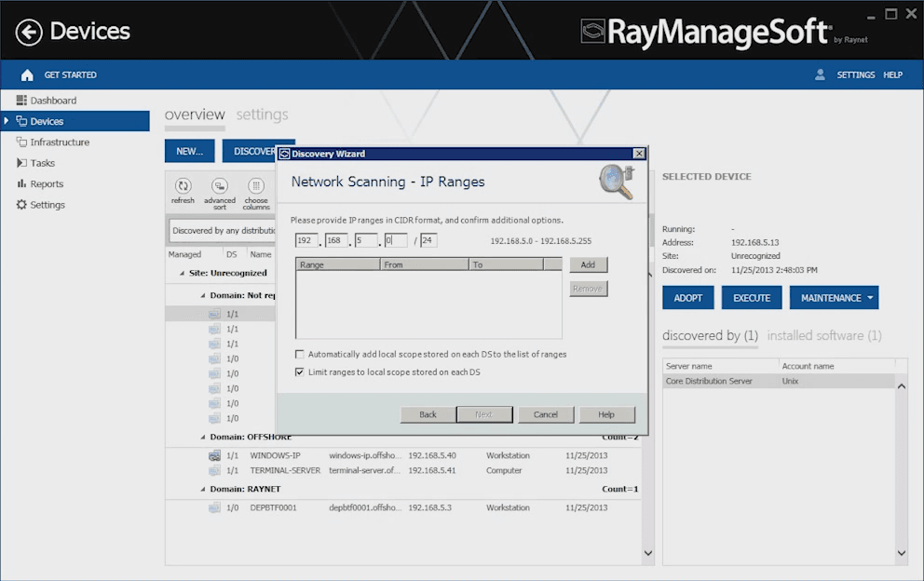Image resolution: width=924 pixels, height=581 pixels.
Task: Switch to the overview tab
Action: tap(195, 115)
